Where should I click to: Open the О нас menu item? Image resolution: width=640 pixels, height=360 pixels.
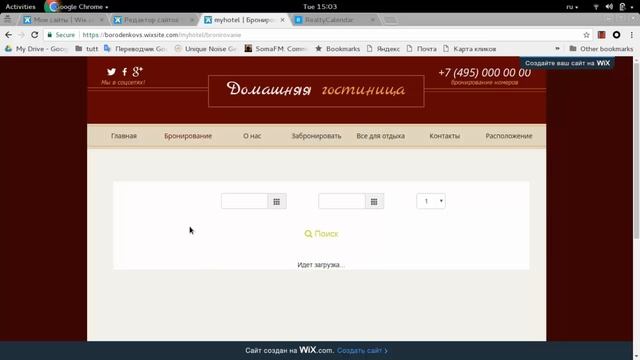click(252, 136)
